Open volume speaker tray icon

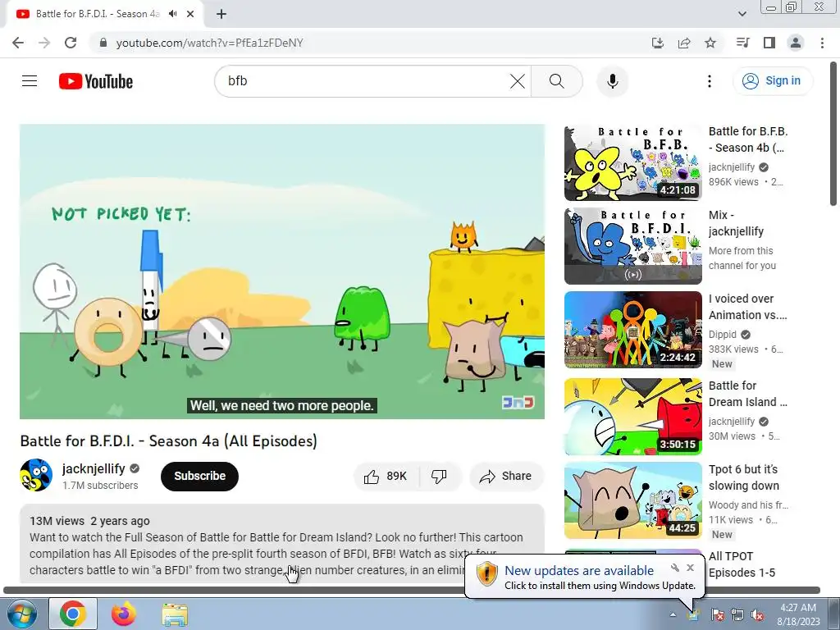tap(757, 614)
